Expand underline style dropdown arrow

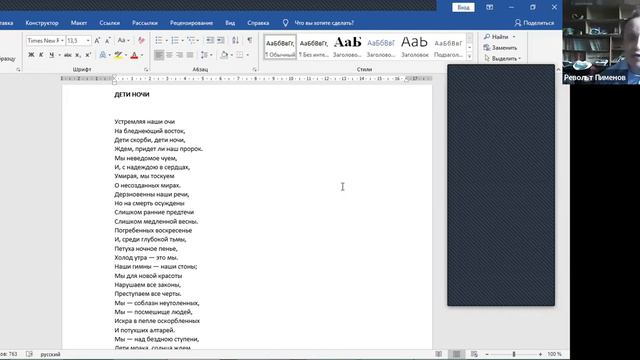[59, 55]
